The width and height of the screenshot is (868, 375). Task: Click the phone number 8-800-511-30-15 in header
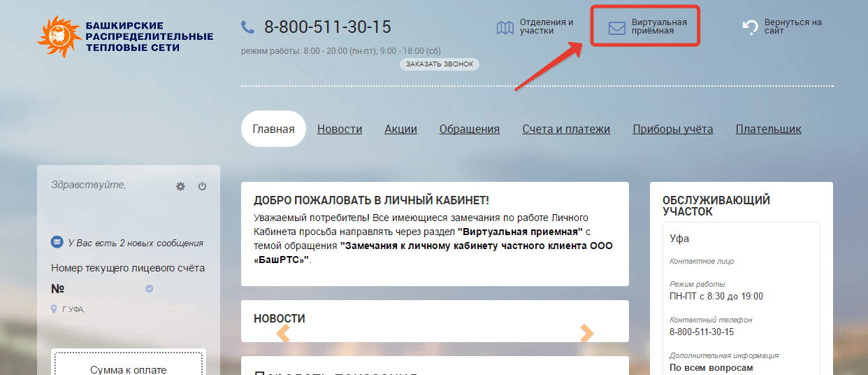(x=328, y=27)
